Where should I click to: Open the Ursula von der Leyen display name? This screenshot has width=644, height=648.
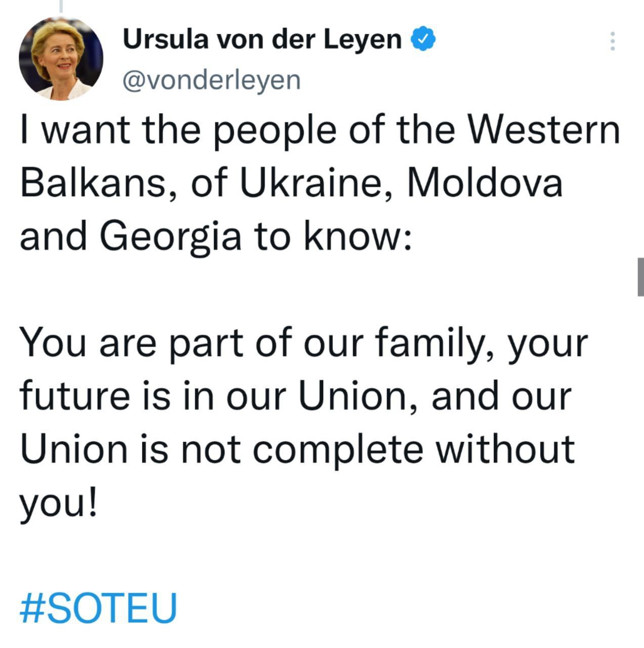coord(262,39)
